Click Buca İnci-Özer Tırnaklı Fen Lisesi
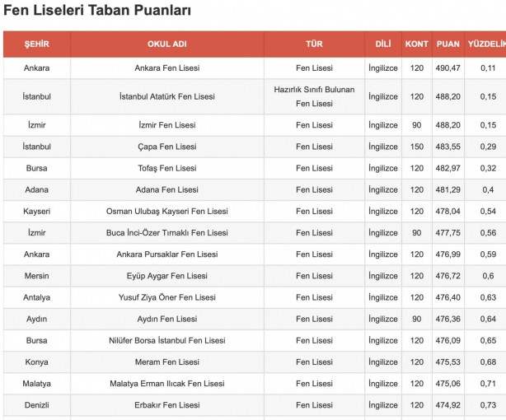The image size is (506, 420). tap(166, 233)
